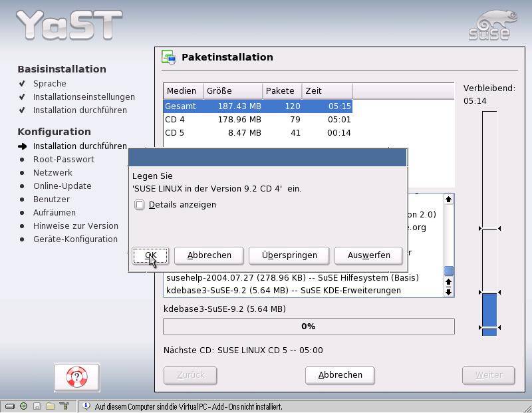Click the Root-Passwort step in the sidebar
This screenshot has width=532, height=413.
63,160
